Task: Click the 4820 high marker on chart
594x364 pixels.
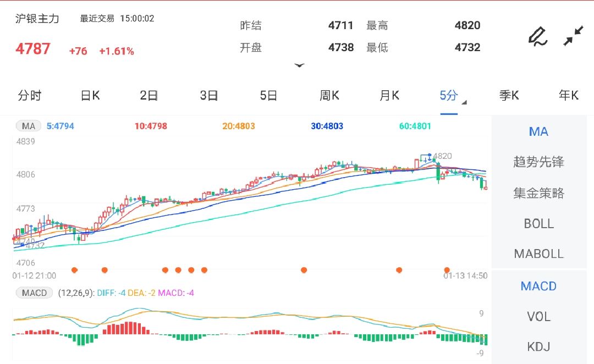Action: pos(442,156)
